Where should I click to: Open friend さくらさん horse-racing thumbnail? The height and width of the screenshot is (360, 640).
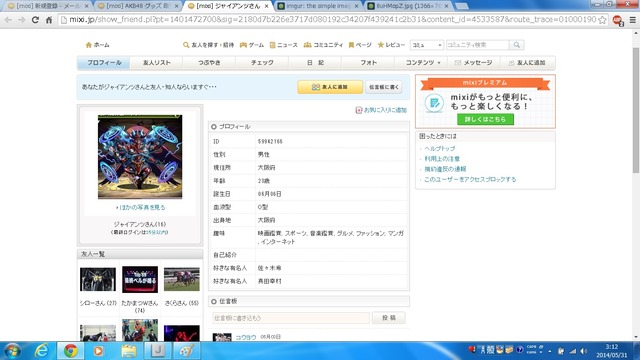(x=182, y=279)
